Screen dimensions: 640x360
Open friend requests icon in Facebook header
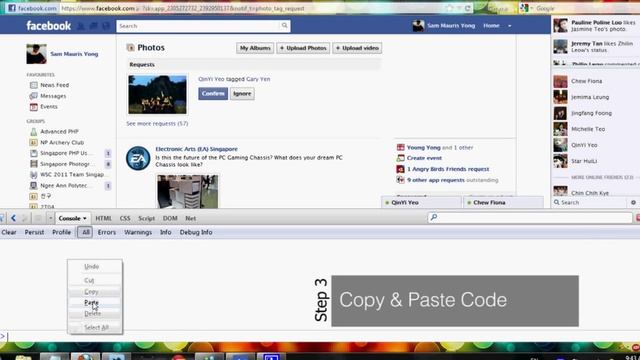pos(81,26)
